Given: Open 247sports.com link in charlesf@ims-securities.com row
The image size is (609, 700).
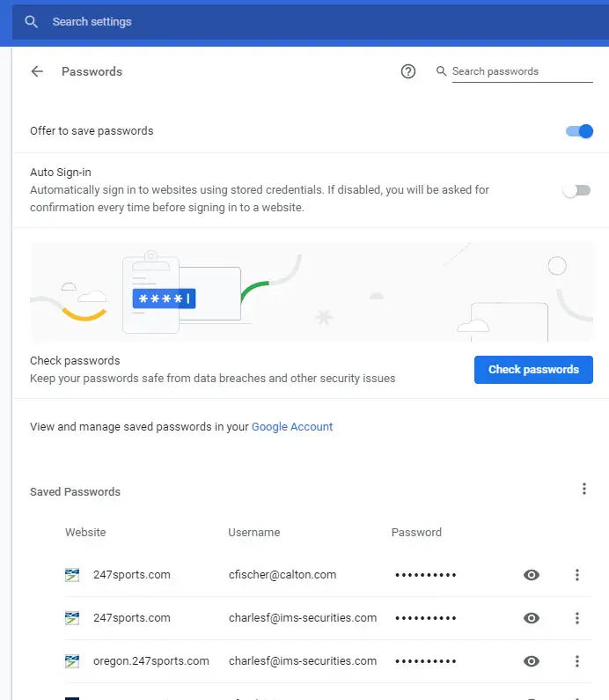Looking at the screenshot, I should coord(132,618).
